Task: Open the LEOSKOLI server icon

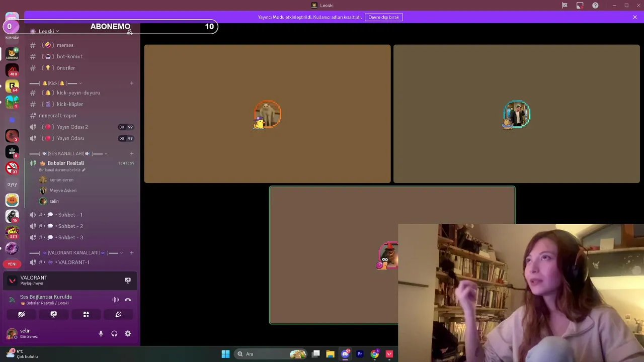Action: [x=12, y=53]
